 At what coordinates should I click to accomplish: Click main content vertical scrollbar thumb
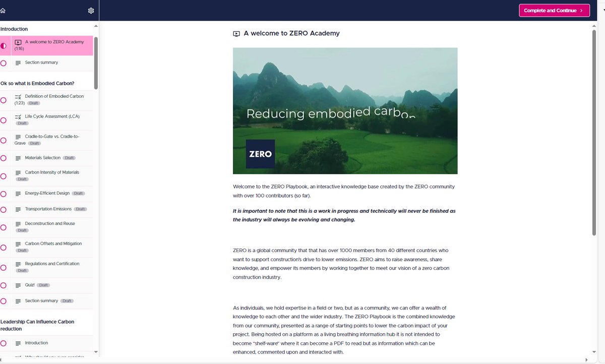(594, 133)
